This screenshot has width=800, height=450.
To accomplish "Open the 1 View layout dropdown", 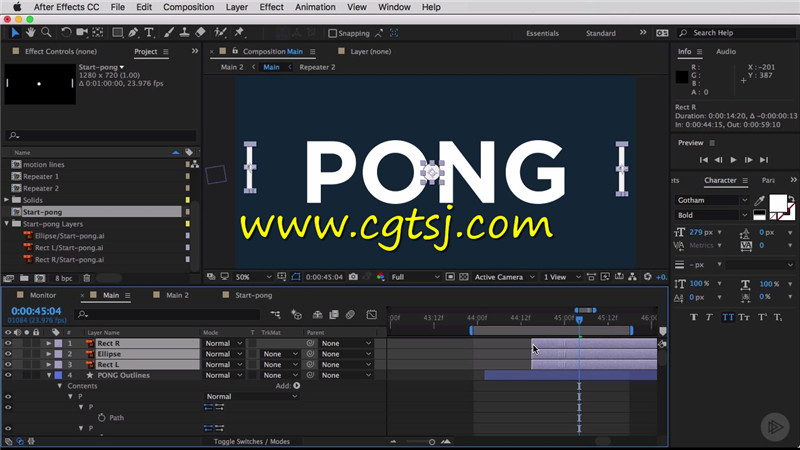I will (562, 277).
